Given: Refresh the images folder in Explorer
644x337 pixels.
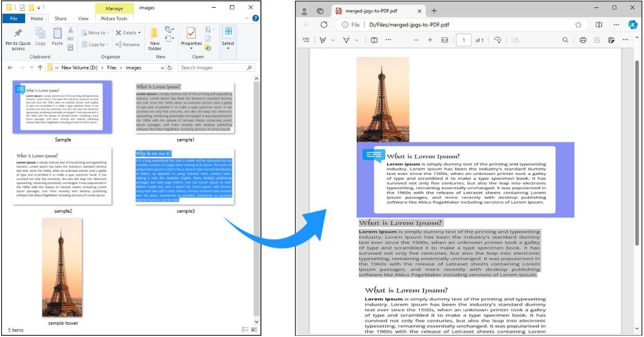Looking at the screenshot, I should [x=169, y=68].
